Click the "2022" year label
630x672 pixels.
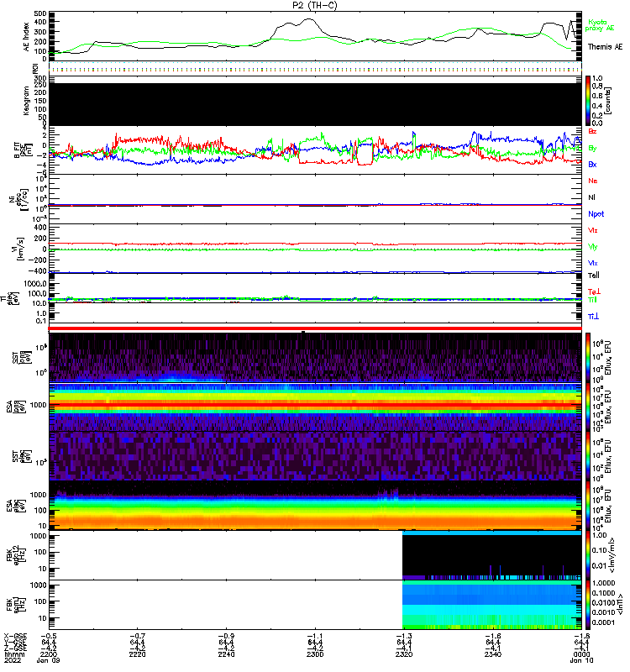(x=12, y=660)
